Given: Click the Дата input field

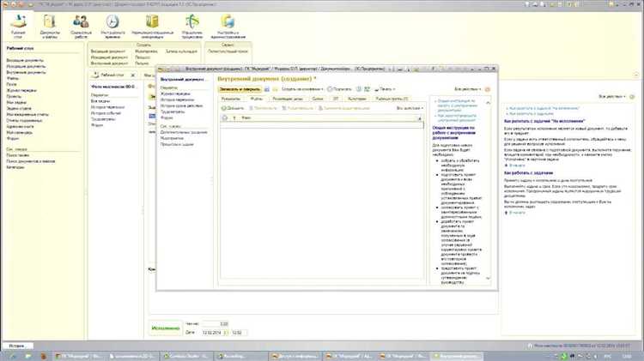Looking at the screenshot, I should point(211,331).
